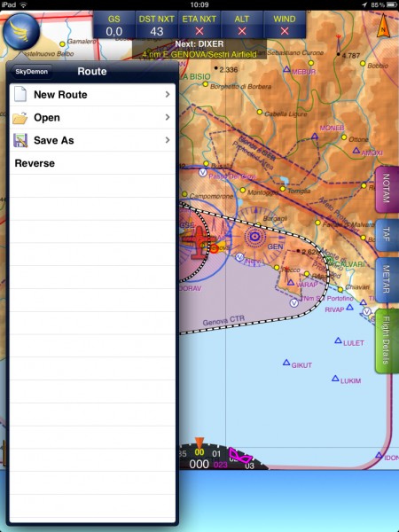Click the Open folder icon
Image resolution: width=399 pixels, height=532 pixels.
tap(20, 117)
